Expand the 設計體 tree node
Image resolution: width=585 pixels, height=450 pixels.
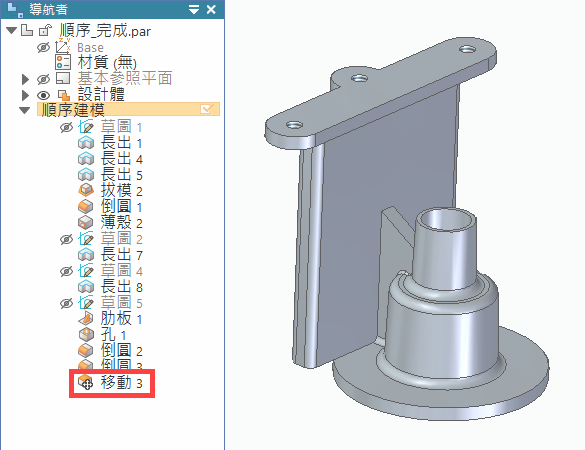[x=25, y=95]
